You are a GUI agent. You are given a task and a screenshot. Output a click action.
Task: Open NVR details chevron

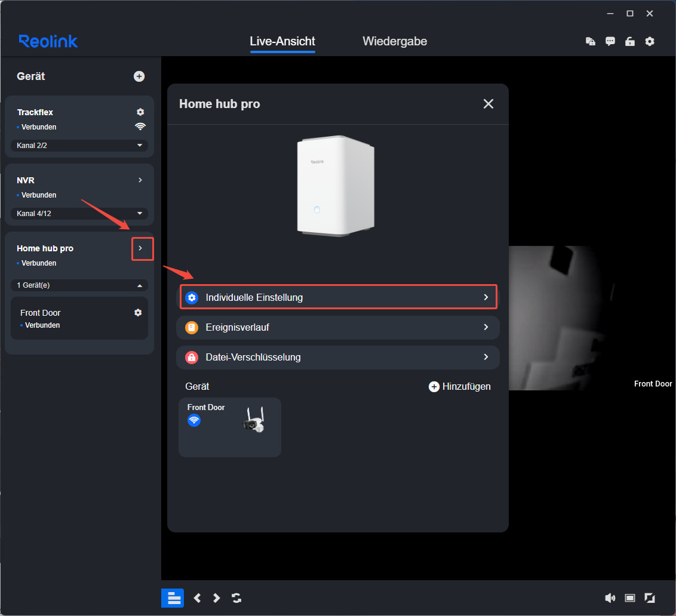coord(140,180)
